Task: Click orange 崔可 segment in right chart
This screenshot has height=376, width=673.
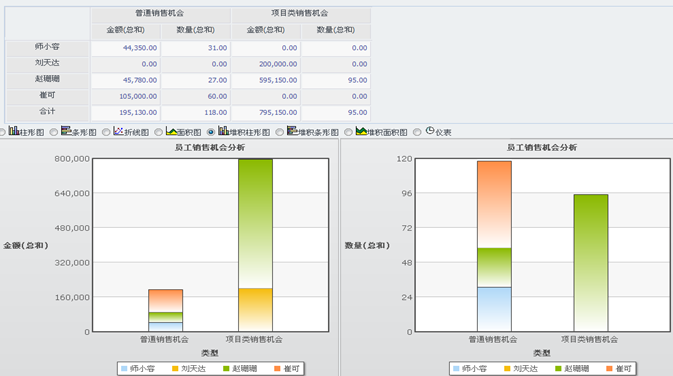Action: pyautogui.click(x=494, y=205)
